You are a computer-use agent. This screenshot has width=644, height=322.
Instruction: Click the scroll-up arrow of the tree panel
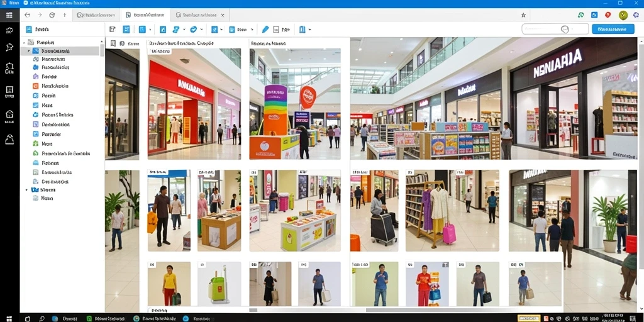103,41
